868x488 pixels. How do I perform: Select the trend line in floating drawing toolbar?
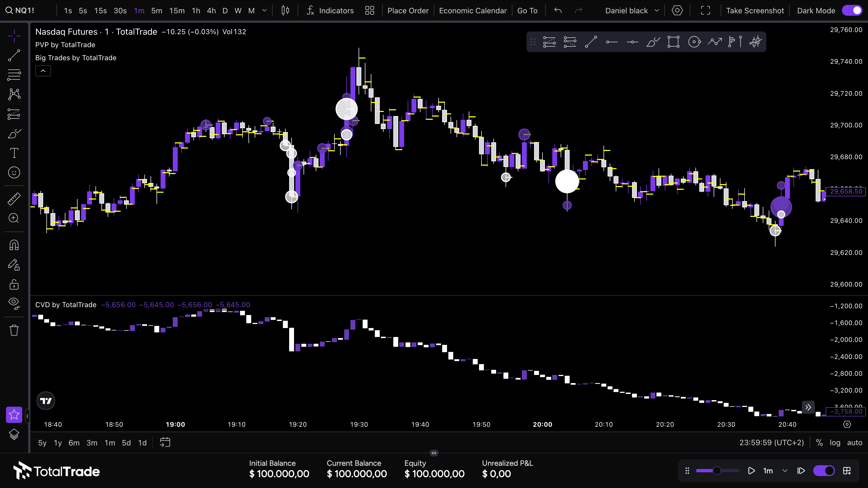click(x=591, y=42)
